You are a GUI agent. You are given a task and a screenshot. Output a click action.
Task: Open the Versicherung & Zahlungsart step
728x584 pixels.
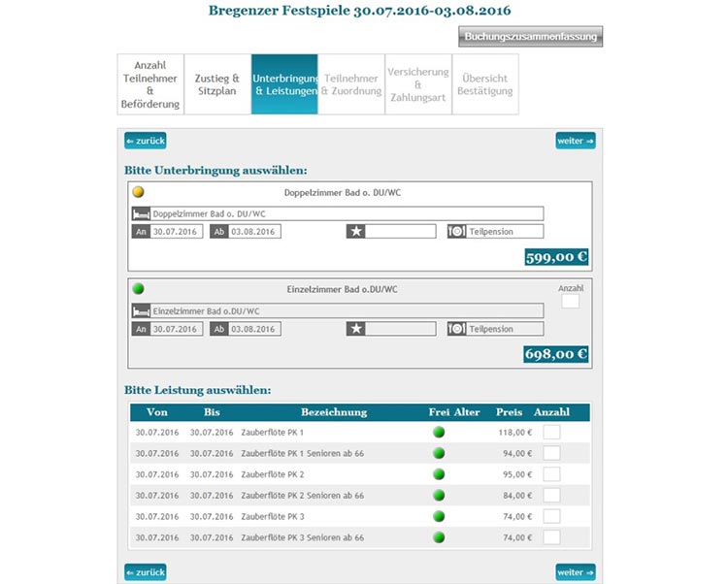pos(418,84)
